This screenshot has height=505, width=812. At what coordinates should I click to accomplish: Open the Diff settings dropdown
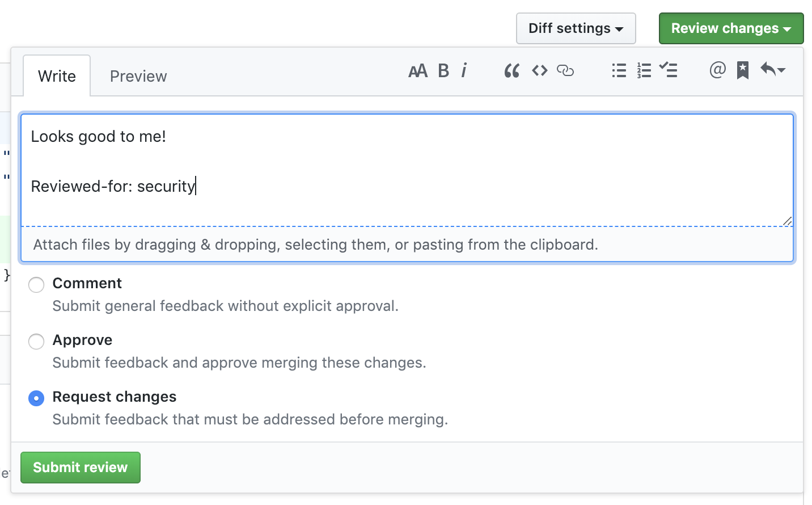(x=576, y=28)
